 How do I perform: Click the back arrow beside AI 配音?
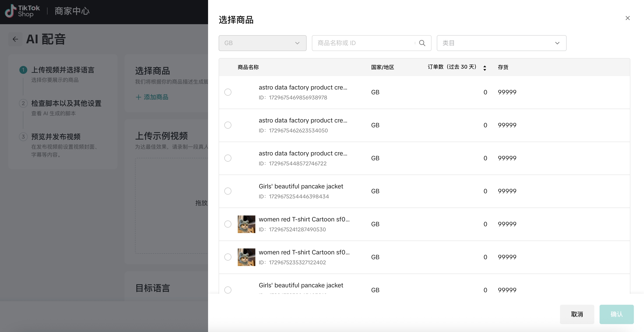click(15, 39)
